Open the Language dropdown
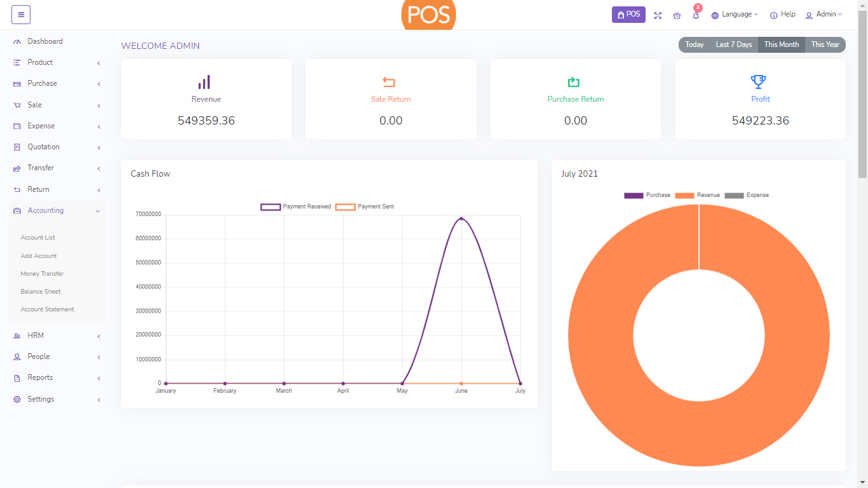This screenshot has width=868, height=488. click(x=735, y=15)
